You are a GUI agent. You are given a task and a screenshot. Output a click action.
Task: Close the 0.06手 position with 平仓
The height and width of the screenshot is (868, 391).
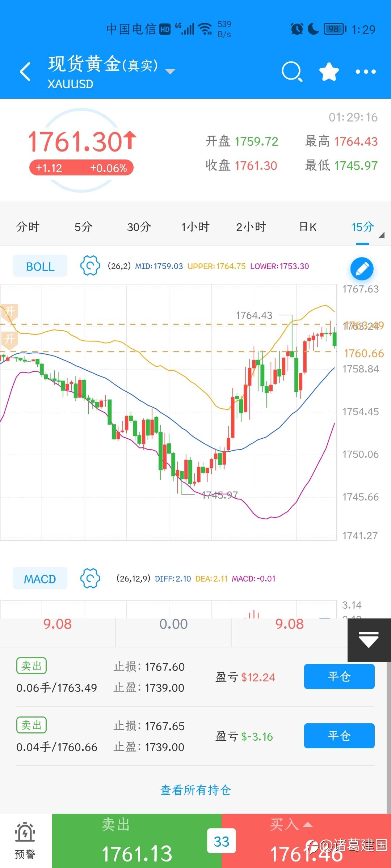click(x=339, y=676)
